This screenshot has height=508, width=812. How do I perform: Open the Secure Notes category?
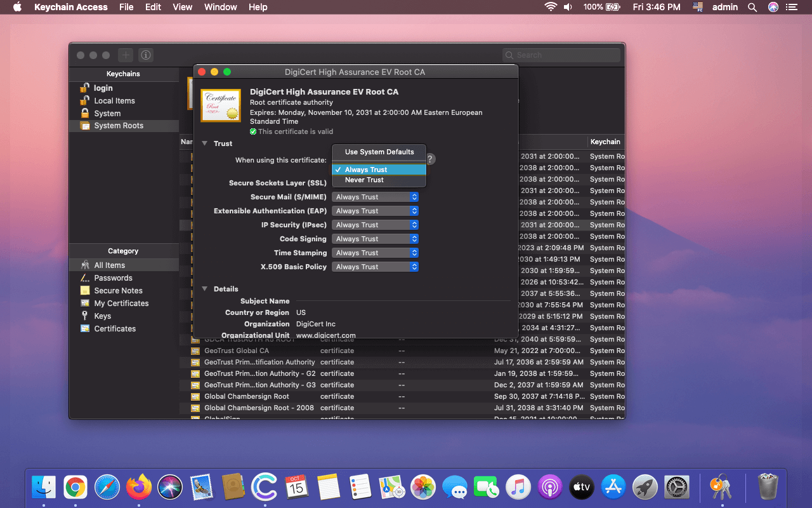118,291
